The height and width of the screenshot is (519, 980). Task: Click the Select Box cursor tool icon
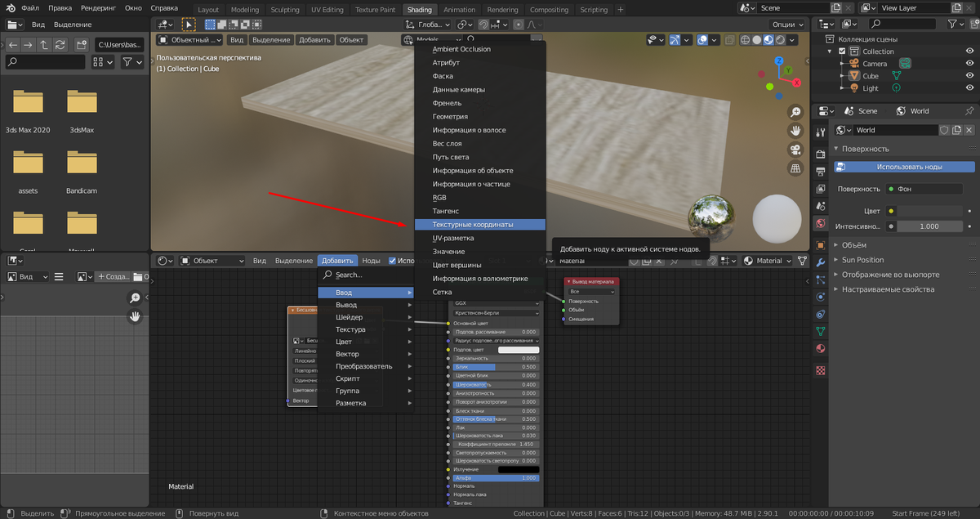tap(189, 25)
